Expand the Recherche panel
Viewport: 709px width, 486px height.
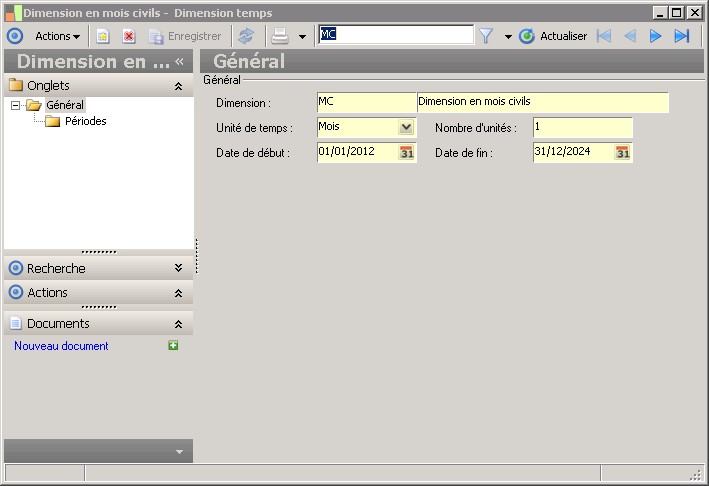tap(179, 268)
